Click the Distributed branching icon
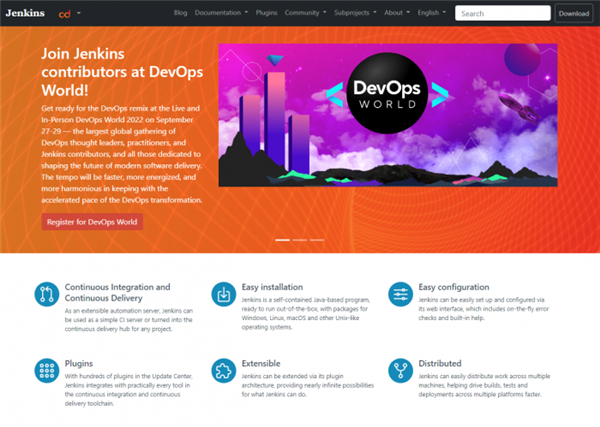 point(400,370)
